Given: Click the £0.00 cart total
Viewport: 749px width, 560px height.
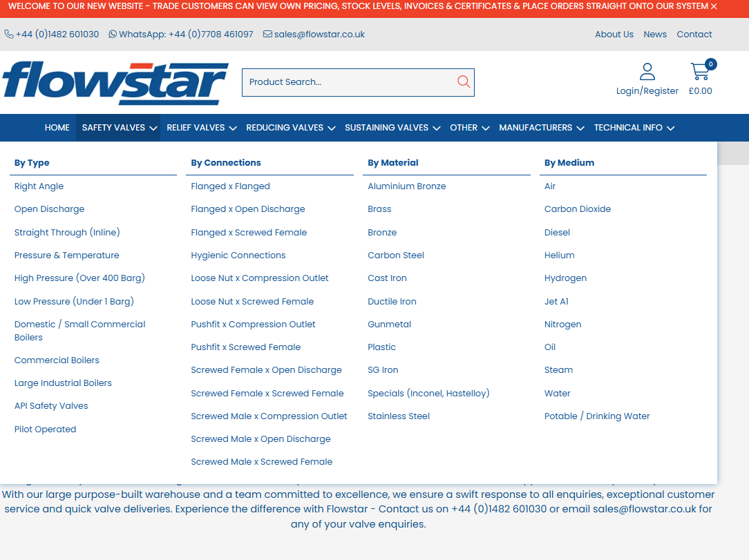Looking at the screenshot, I should (x=700, y=90).
